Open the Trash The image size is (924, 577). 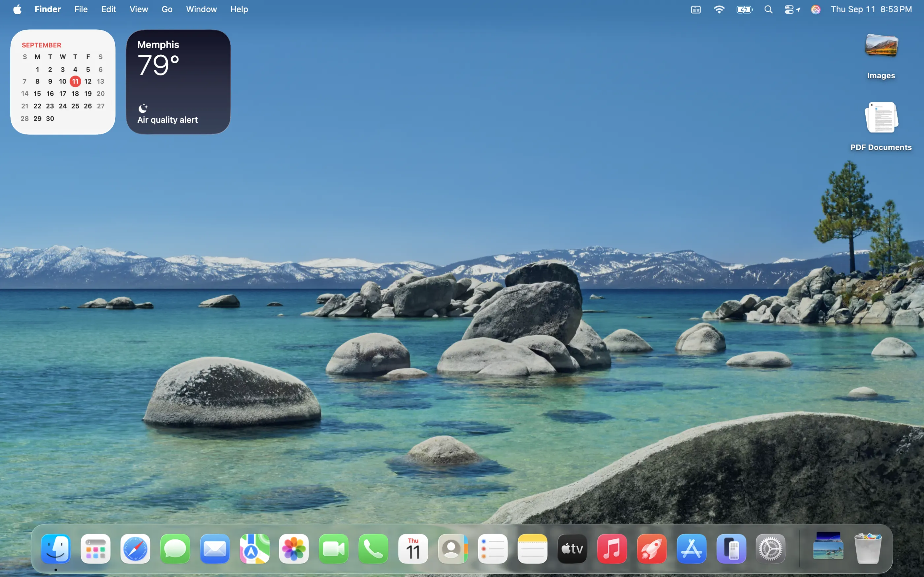pyautogui.click(x=868, y=548)
